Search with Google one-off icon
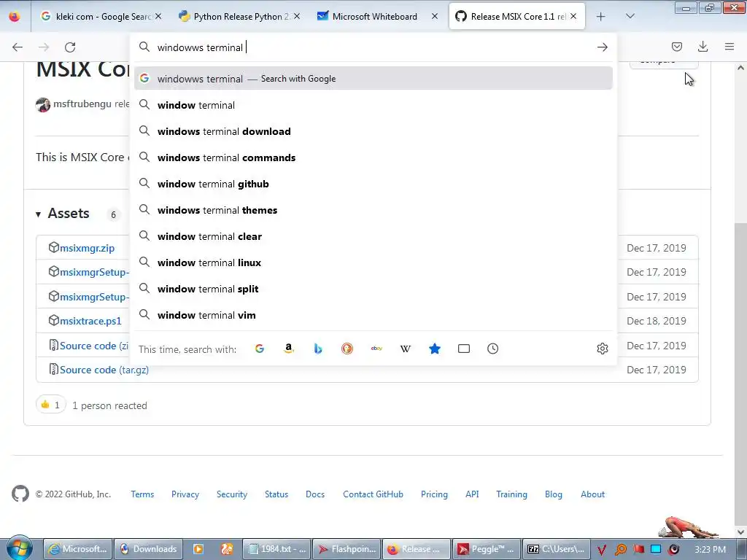 click(x=260, y=349)
